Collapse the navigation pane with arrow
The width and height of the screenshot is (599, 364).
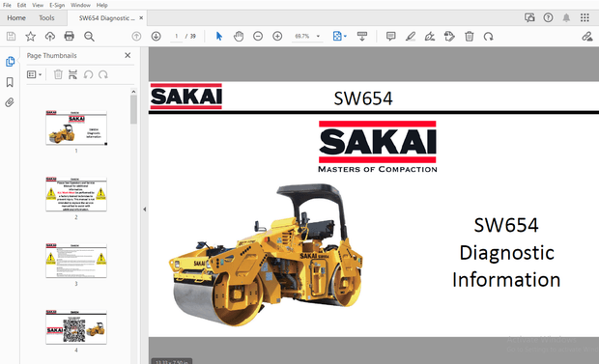(x=144, y=209)
